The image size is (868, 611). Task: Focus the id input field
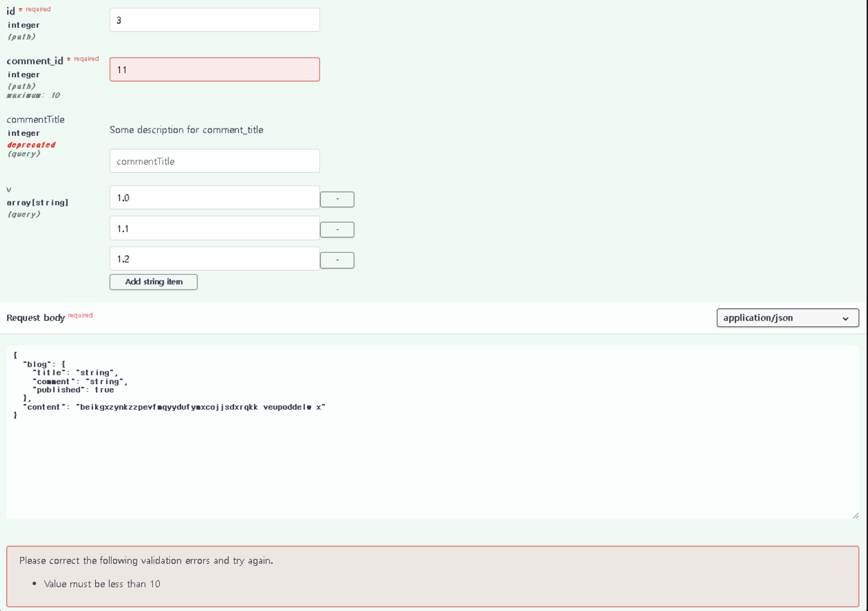[x=215, y=20]
